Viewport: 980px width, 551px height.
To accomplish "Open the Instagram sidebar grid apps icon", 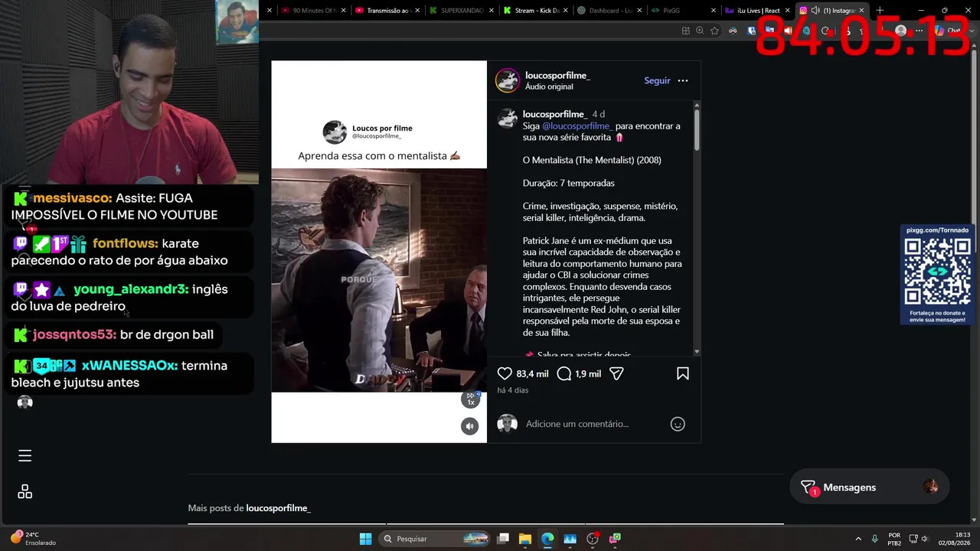I will [x=25, y=491].
